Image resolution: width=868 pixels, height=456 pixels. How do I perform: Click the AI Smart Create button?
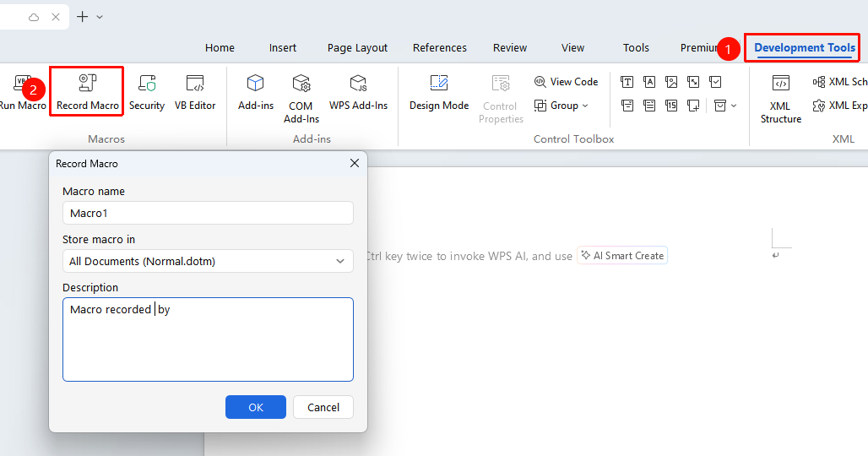click(x=622, y=256)
